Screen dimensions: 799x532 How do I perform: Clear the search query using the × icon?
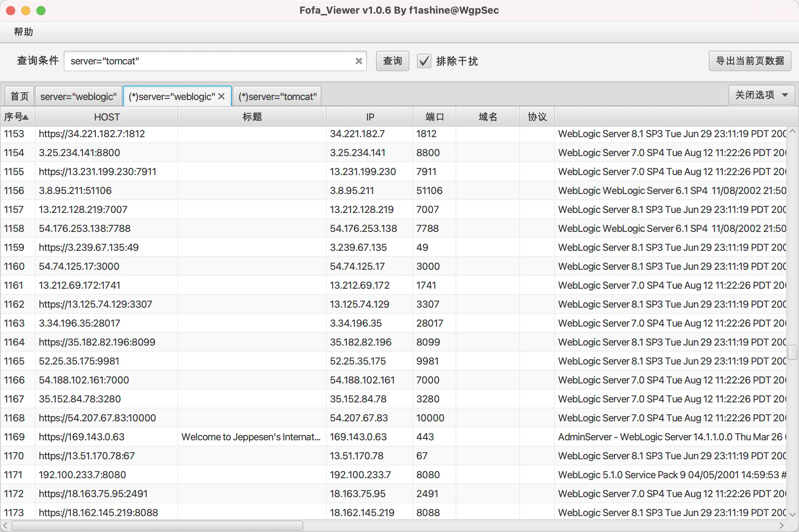[x=359, y=61]
